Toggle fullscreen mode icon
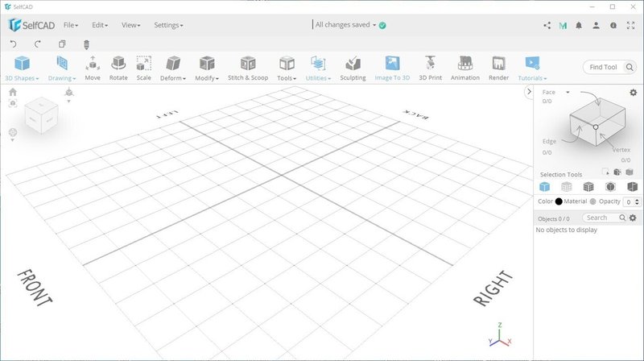This screenshot has width=644, height=361. pyautogui.click(x=630, y=26)
